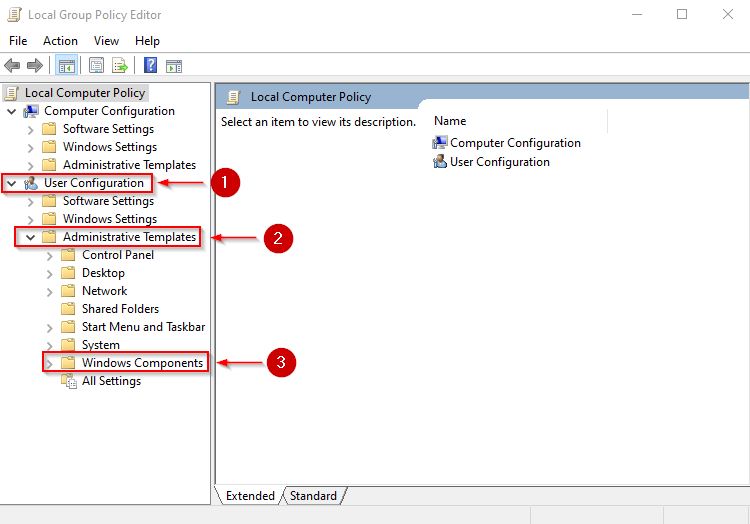Expand Windows Settings under Computer Configuration
The height and width of the screenshot is (524, 750).
tap(31, 148)
